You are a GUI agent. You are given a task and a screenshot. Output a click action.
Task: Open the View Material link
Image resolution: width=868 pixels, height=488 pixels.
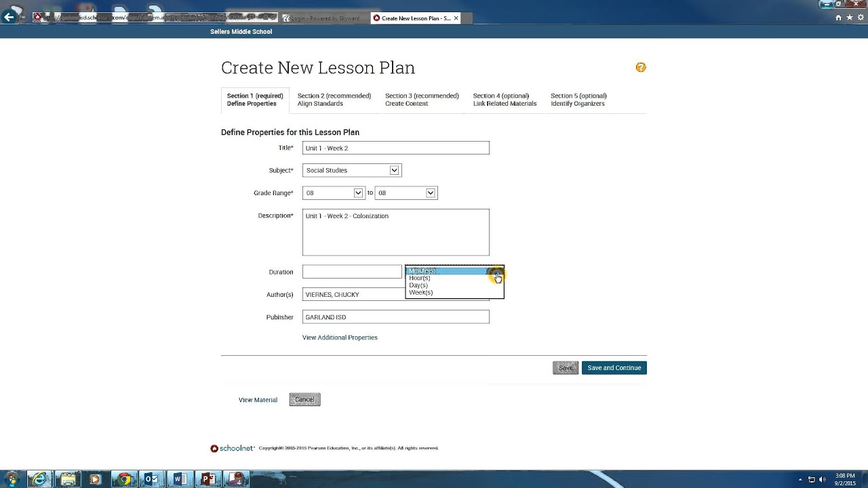258,400
